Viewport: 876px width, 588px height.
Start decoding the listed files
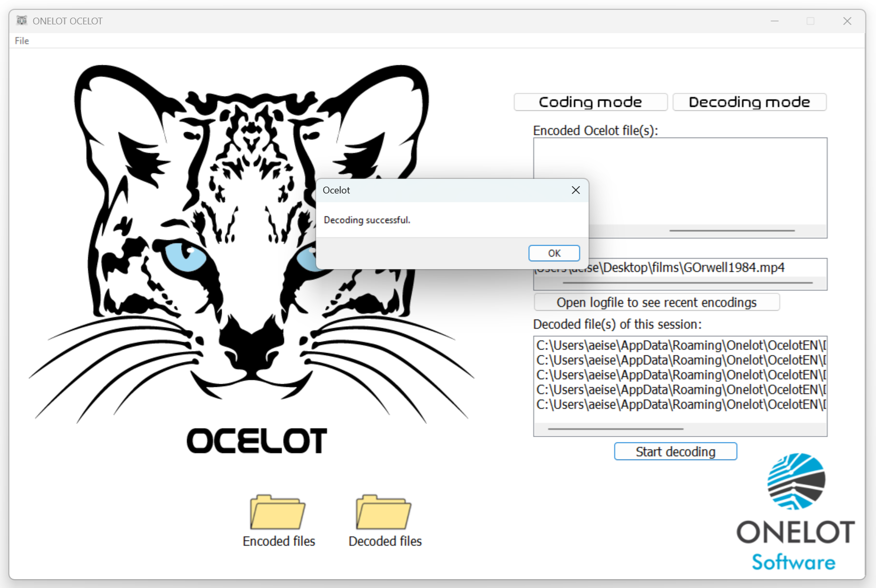click(675, 451)
